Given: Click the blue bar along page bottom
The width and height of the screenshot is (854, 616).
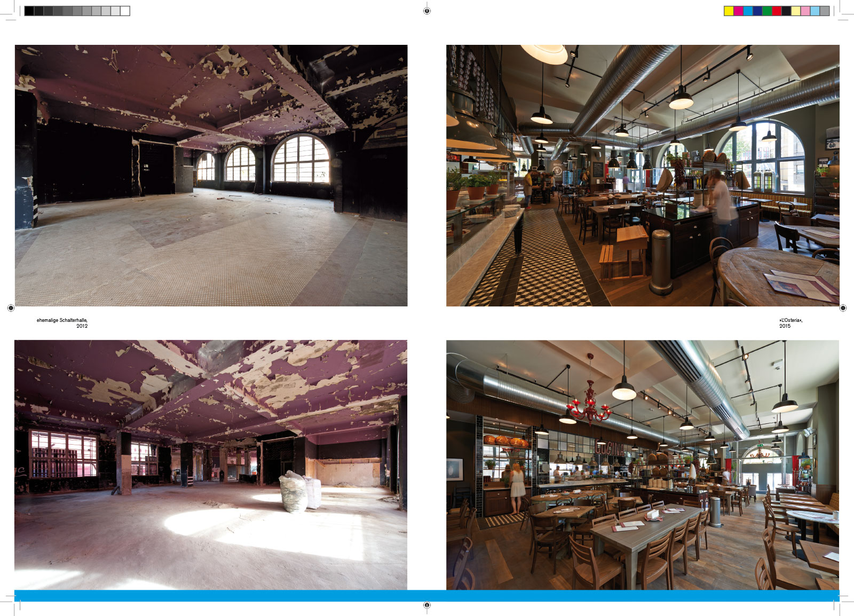Looking at the screenshot, I should coord(426,596).
